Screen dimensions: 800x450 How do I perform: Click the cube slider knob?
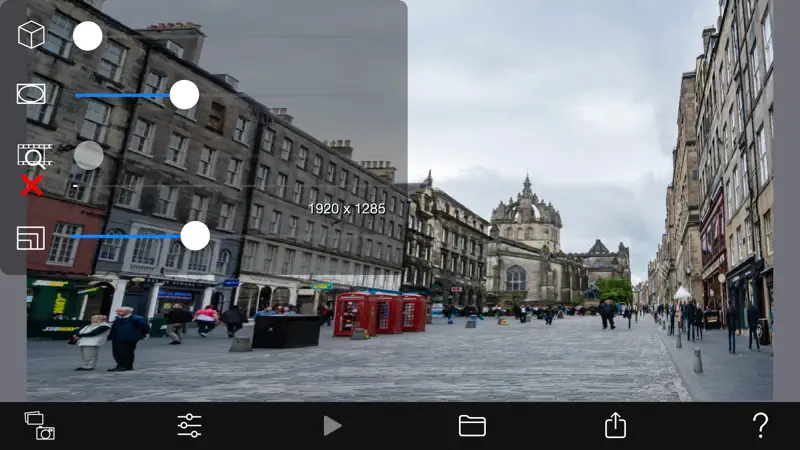pos(88,36)
